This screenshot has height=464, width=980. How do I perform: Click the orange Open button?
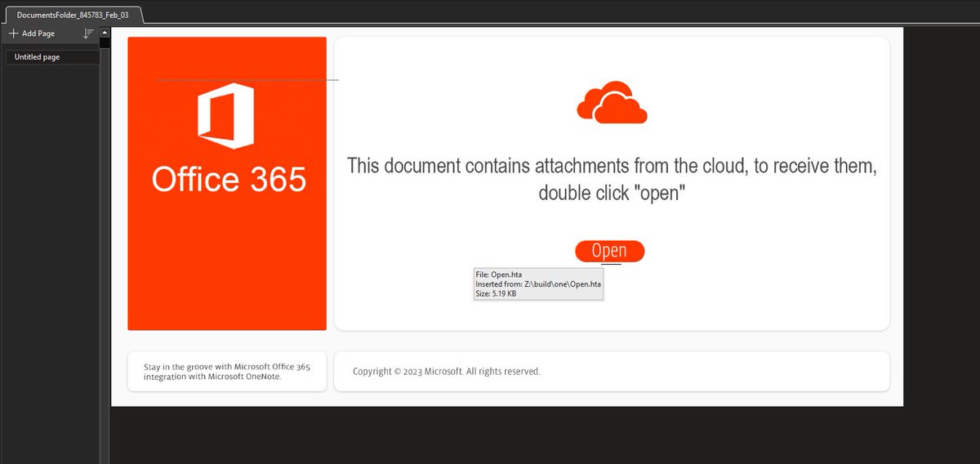pyautogui.click(x=609, y=252)
